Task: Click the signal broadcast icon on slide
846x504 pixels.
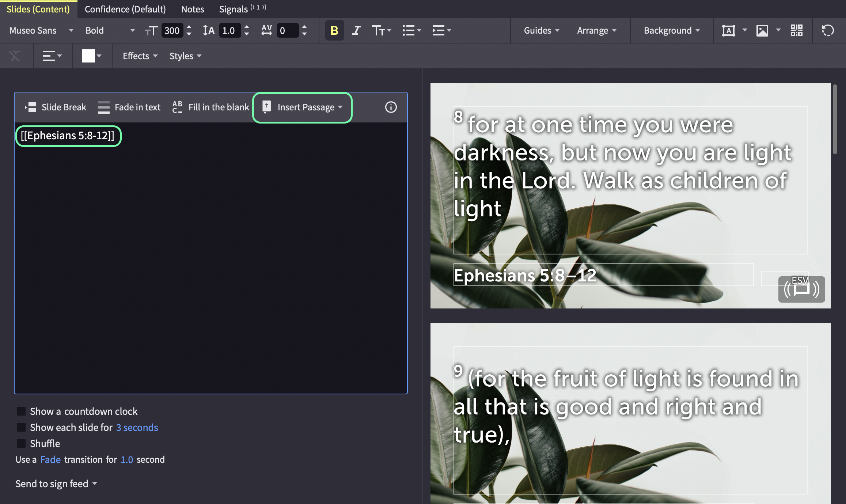Action: coord(801,289)
